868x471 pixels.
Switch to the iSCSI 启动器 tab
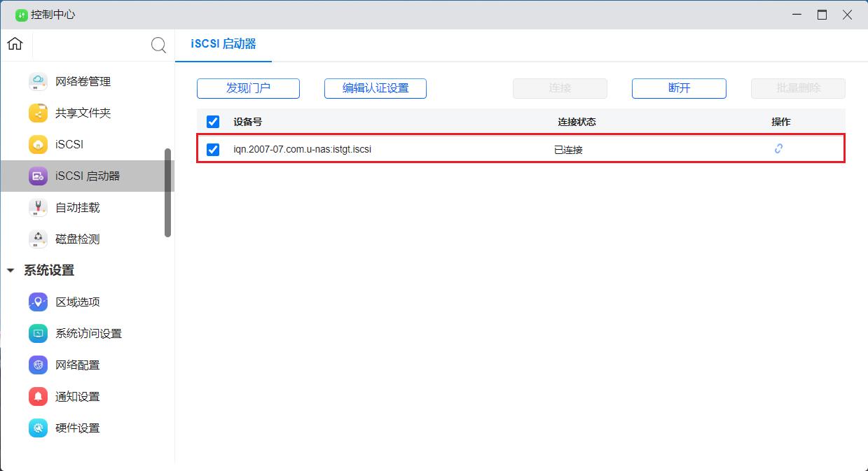[x=223, y=43]
